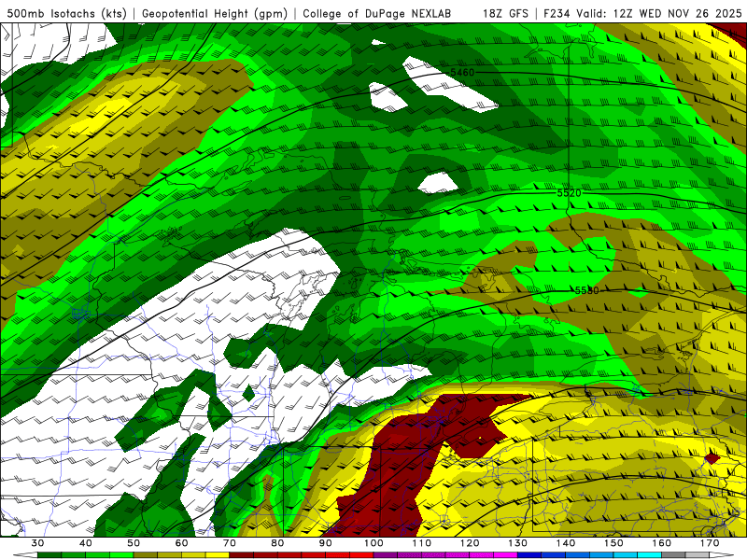Click the 90 knot scale label
The width and height of the screenshot is (747, 560).
click(326, 543)
